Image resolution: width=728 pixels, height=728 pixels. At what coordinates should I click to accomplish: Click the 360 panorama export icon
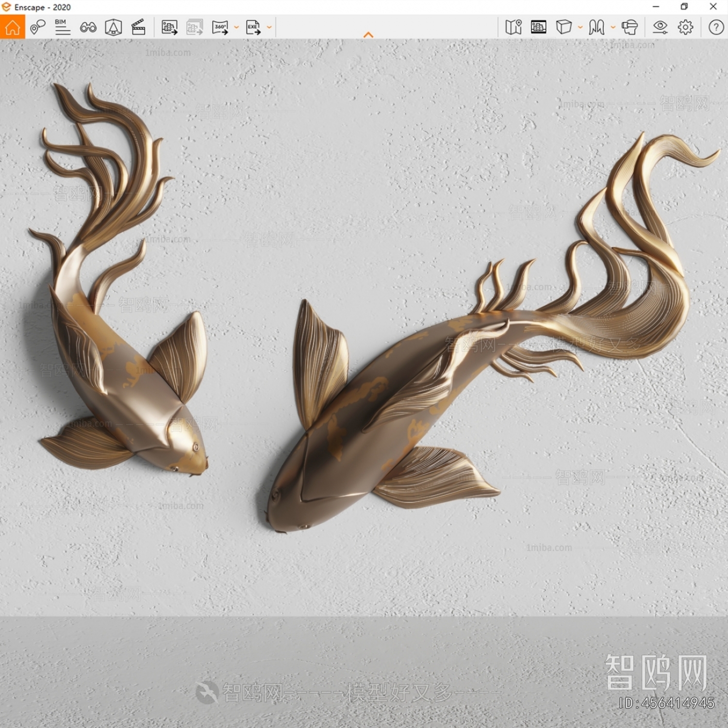click(220, 27)
